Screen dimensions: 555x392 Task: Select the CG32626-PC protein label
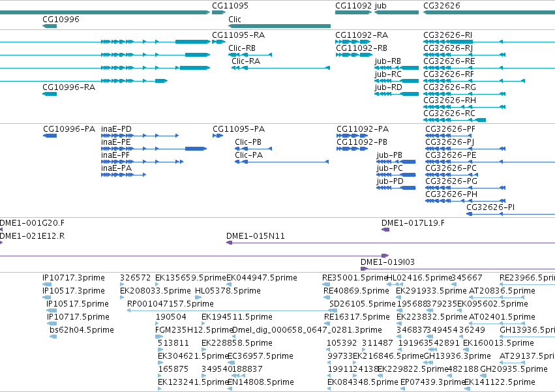point(451,168)
